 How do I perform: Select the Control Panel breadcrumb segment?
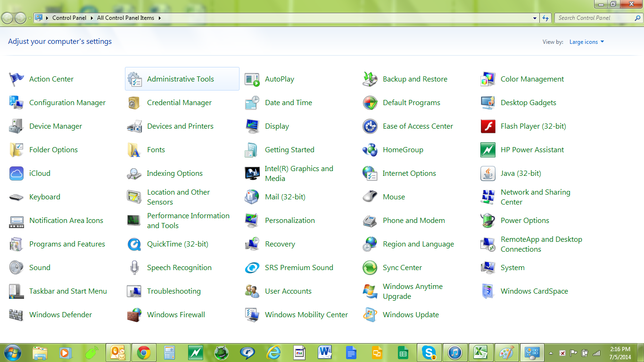click(69, 18)
